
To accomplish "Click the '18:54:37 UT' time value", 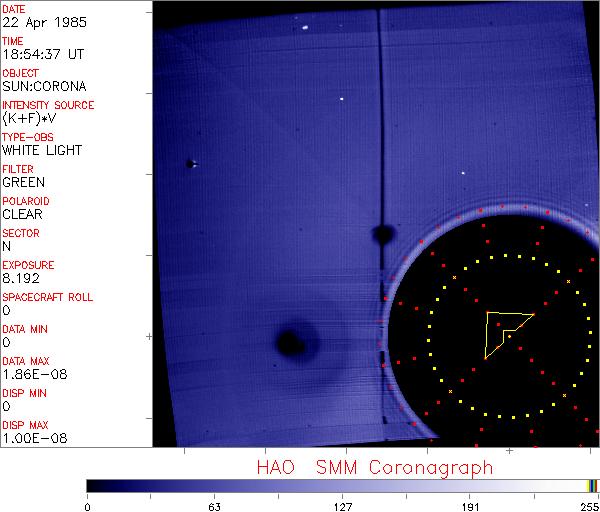I will 42,54.
